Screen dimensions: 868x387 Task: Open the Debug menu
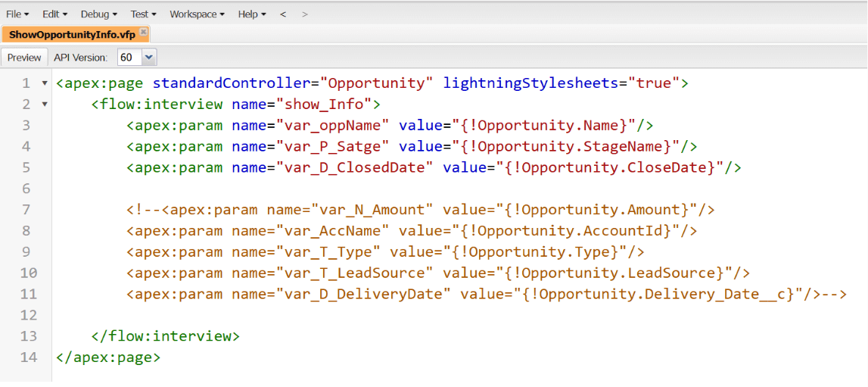pyautogui.click(x=98, y=14)
